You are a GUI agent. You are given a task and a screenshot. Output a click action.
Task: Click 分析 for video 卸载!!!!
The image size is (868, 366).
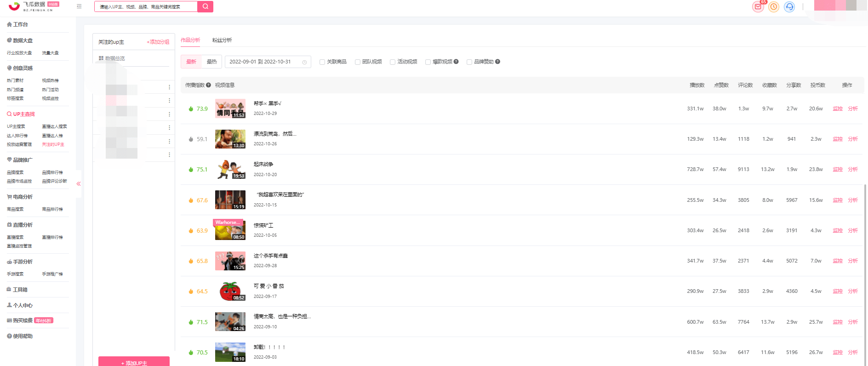(853, 353)
